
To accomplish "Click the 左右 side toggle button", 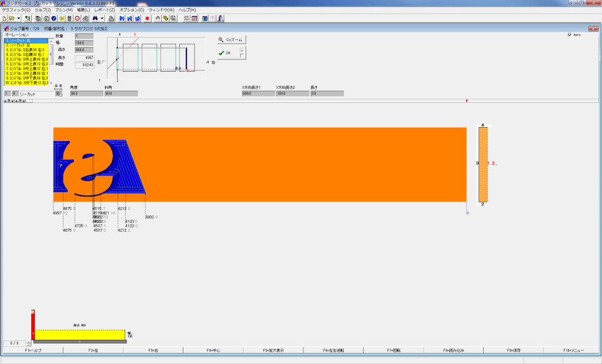I will (58, 93).
